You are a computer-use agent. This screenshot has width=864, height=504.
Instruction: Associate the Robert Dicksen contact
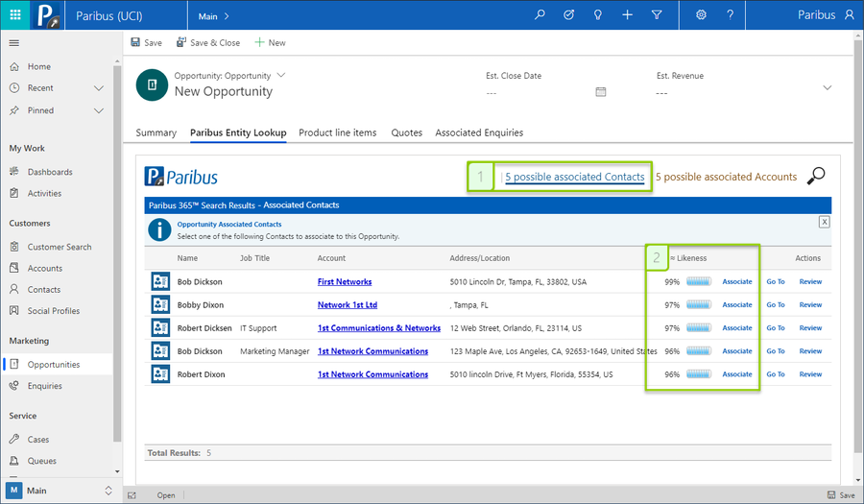click(736, 327)
